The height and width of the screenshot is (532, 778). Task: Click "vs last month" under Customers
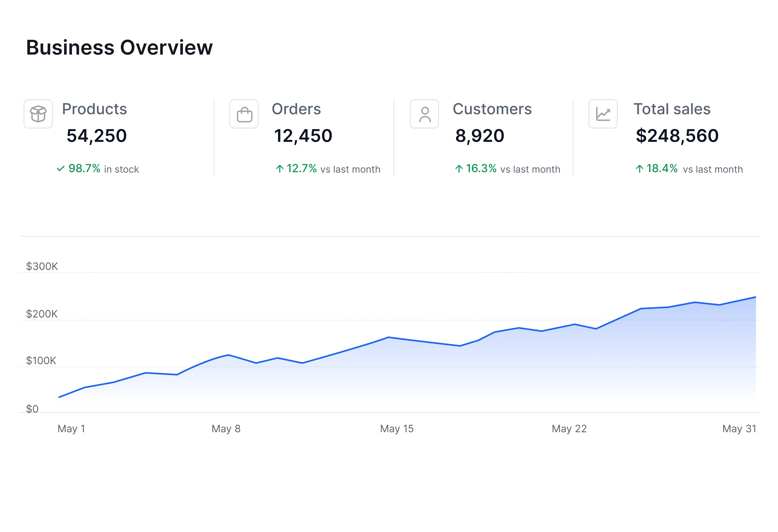coord(530,169)
